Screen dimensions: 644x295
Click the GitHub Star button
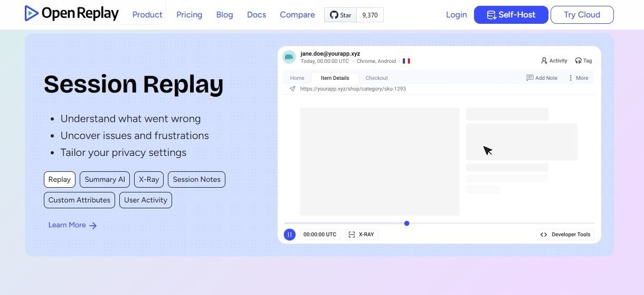point(340,15)
